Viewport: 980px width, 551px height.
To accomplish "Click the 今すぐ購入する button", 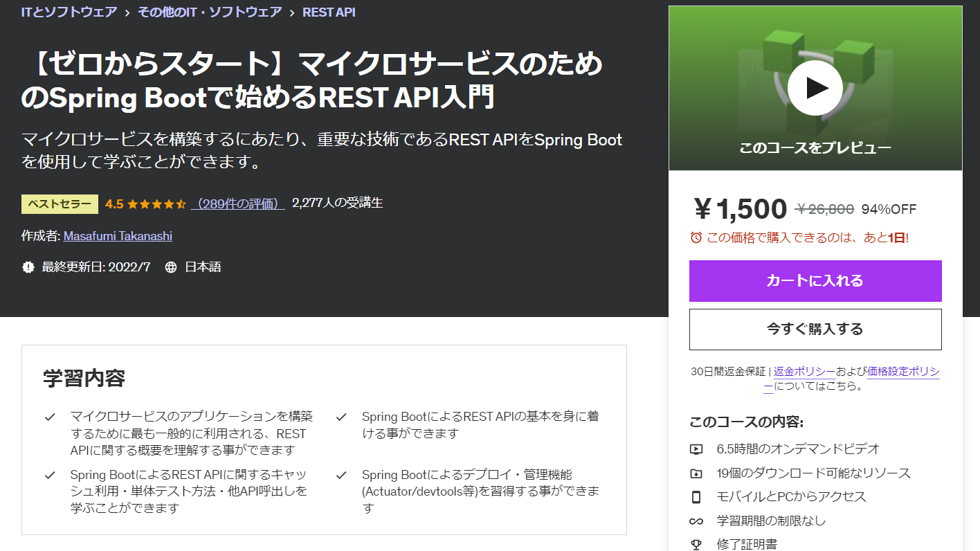I will [x=815, y=329].
